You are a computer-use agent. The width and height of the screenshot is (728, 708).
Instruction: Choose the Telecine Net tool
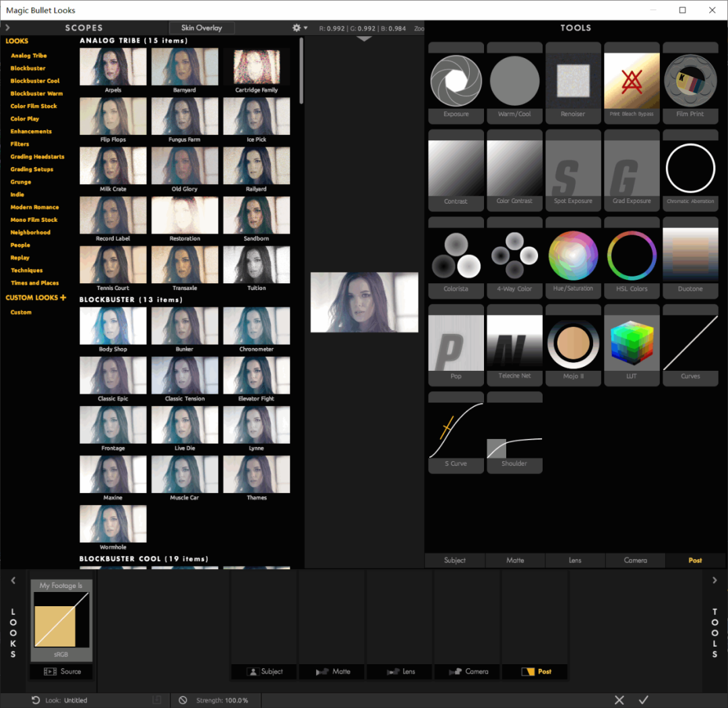coord(514,345)
